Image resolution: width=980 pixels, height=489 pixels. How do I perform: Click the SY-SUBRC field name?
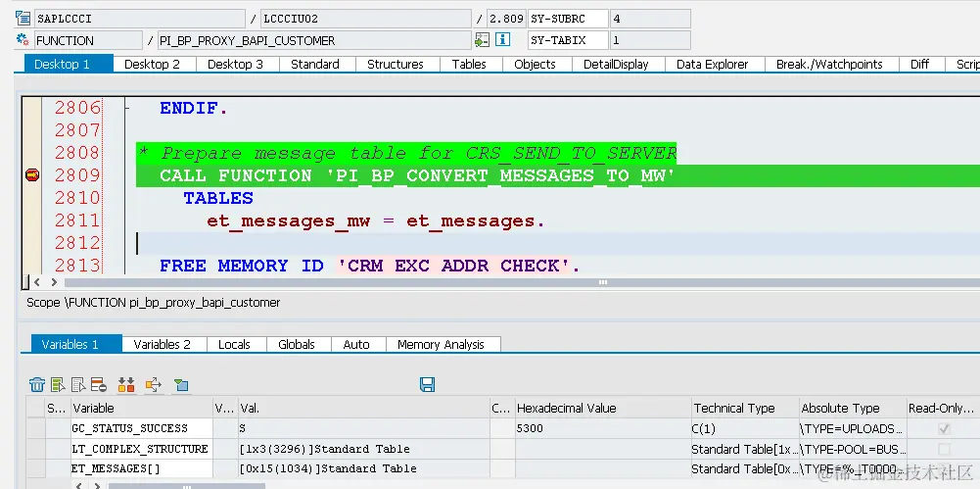tap(568, 19)
